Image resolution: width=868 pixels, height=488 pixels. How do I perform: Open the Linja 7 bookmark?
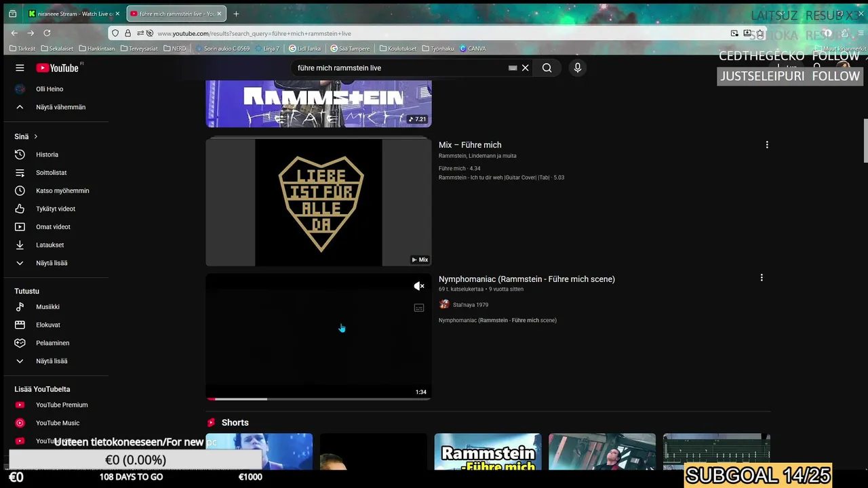click(267, 49)
